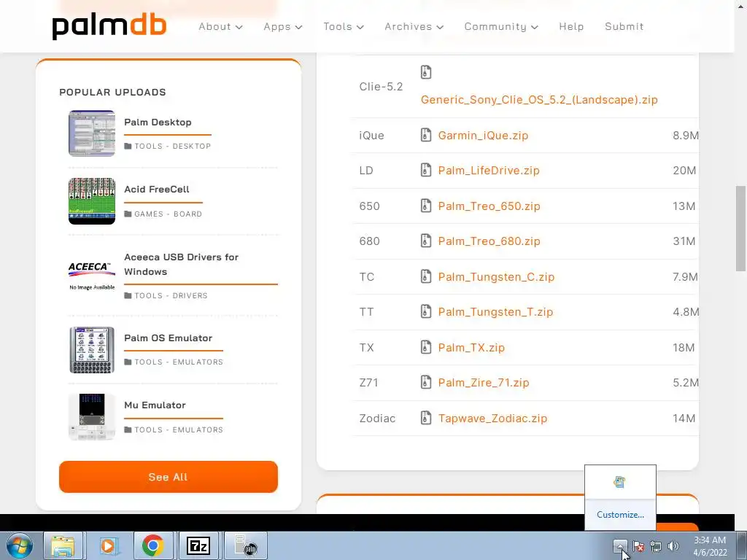The image size is (747, 560).
Task: Click the zip icon beside Palm_LifeDrive.zip
Action: pos(426,171)
